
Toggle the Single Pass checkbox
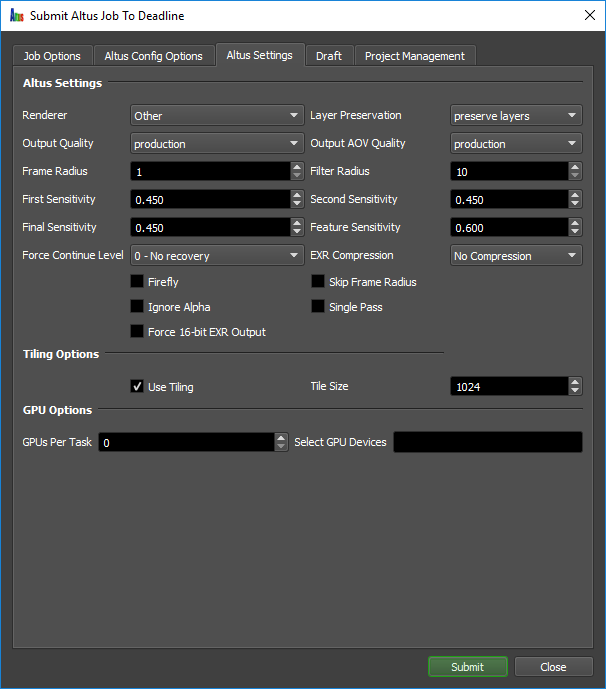(x=318, y=306)
